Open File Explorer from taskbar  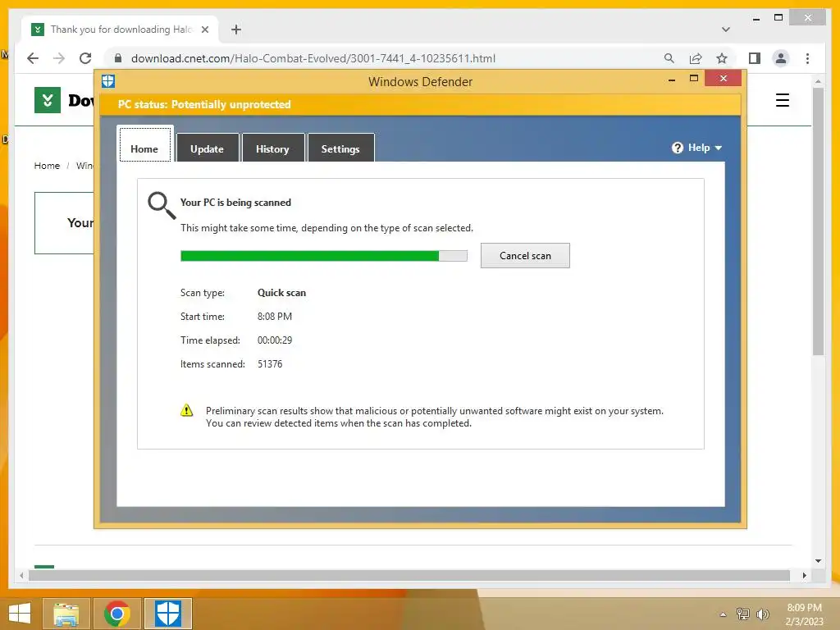[66, 614]
